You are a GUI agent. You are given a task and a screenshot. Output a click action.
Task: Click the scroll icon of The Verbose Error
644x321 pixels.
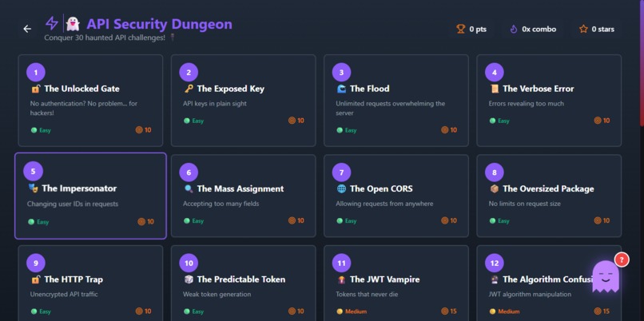tap(494, 89)
